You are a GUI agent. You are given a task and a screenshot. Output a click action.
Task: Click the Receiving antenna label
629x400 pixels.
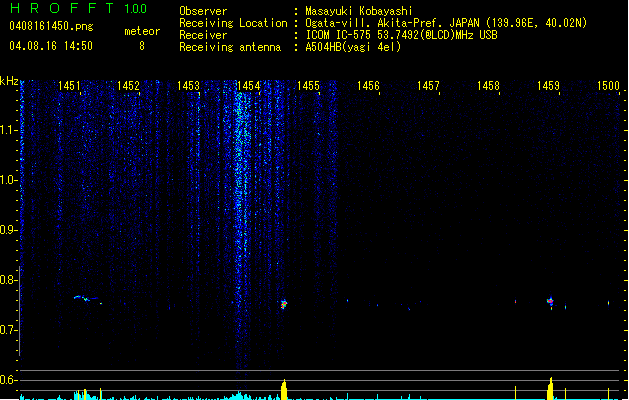pos(230,47)
